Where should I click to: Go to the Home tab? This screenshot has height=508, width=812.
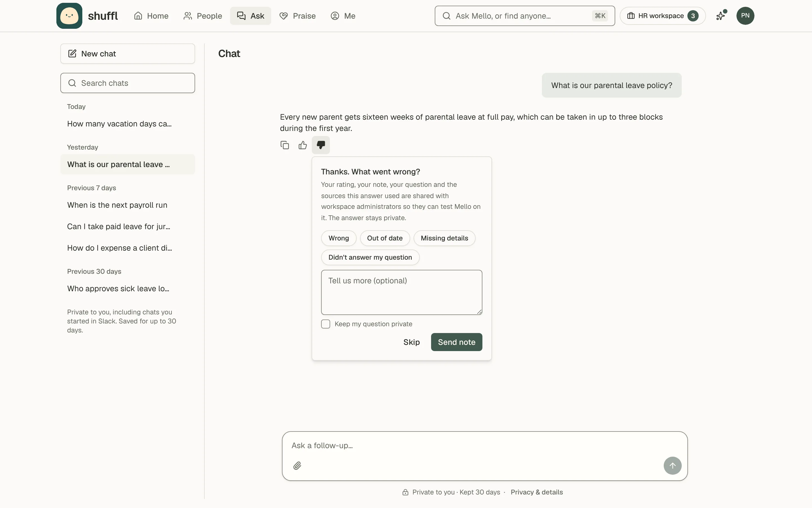pos(151,16)
